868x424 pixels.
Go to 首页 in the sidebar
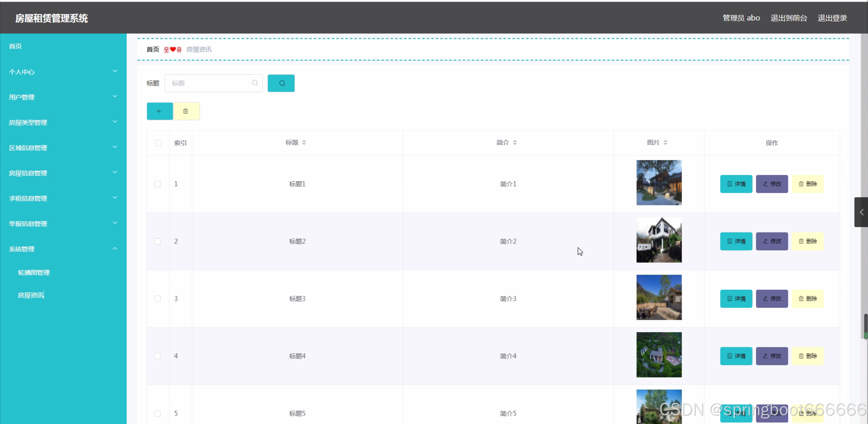click(15, 46)
